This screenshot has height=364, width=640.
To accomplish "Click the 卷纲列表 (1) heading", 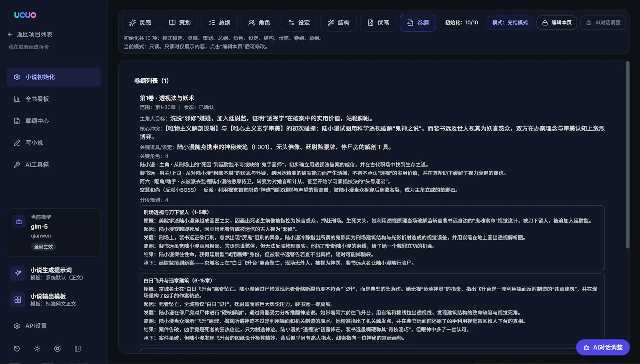I will (x=151, y=81).
